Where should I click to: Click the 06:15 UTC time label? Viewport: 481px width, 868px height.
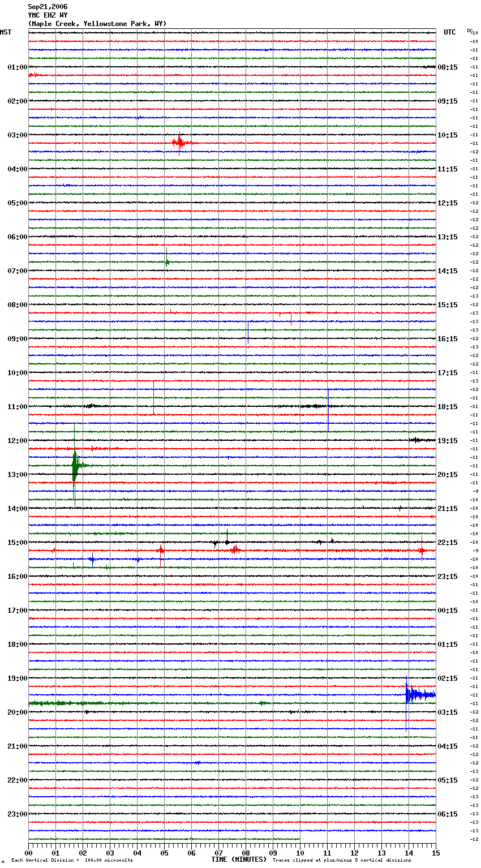(448, 814)
